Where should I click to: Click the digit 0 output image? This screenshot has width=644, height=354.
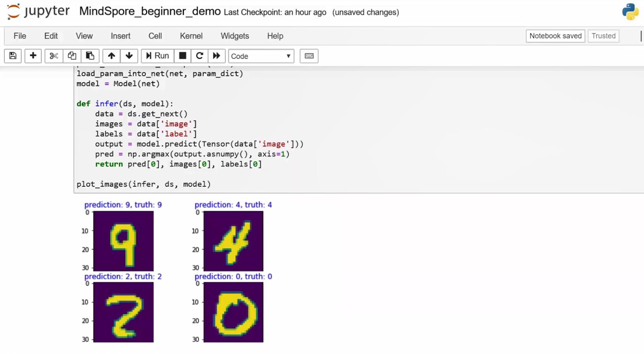click(234, 312)
